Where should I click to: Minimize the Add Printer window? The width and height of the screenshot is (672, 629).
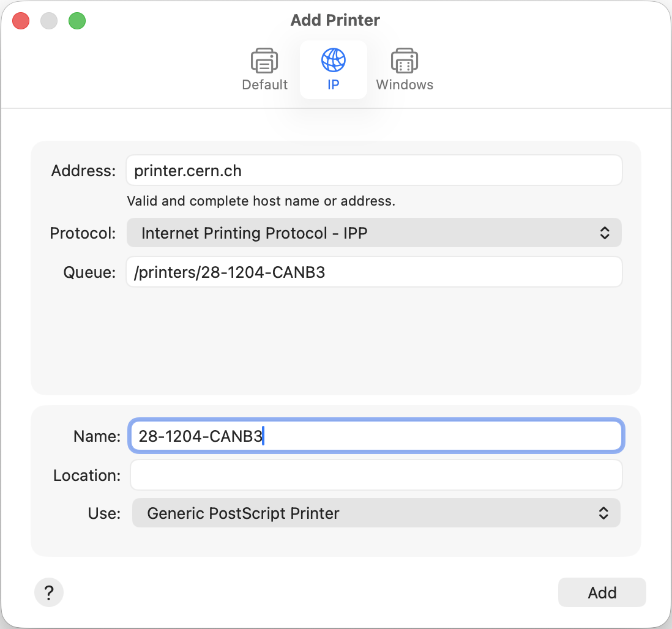click(x=49, y=21)
